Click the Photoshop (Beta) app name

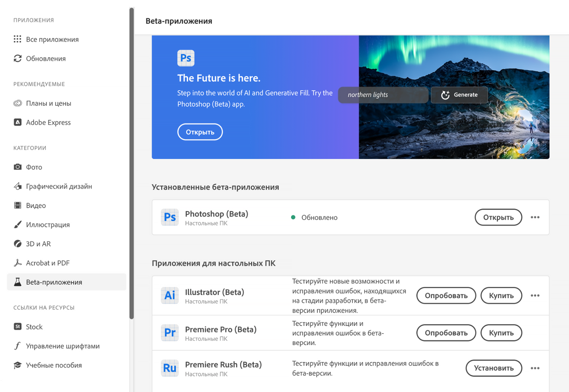point(217,214)
